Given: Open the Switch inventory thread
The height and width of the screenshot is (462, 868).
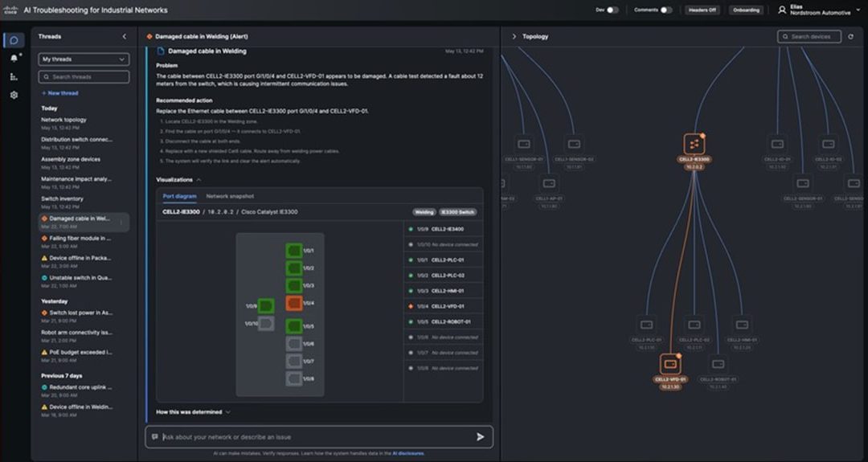Looking at the screenshot, I should click(84, 202).
